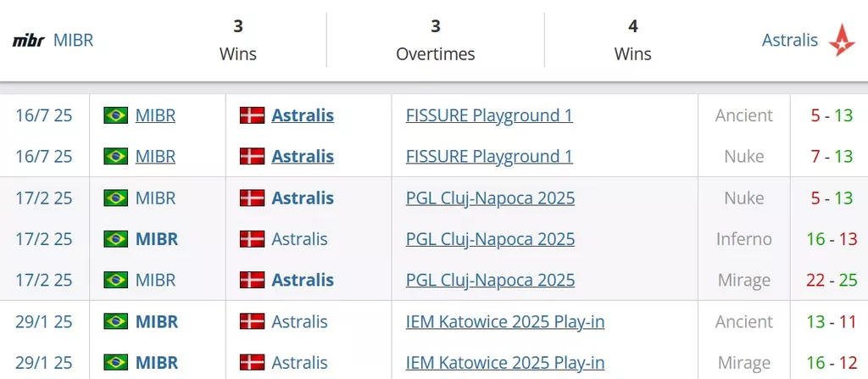
Task: Open IEM Katowice 2025 Play-in link, Mirage row
Action: [x=505, y=362]
